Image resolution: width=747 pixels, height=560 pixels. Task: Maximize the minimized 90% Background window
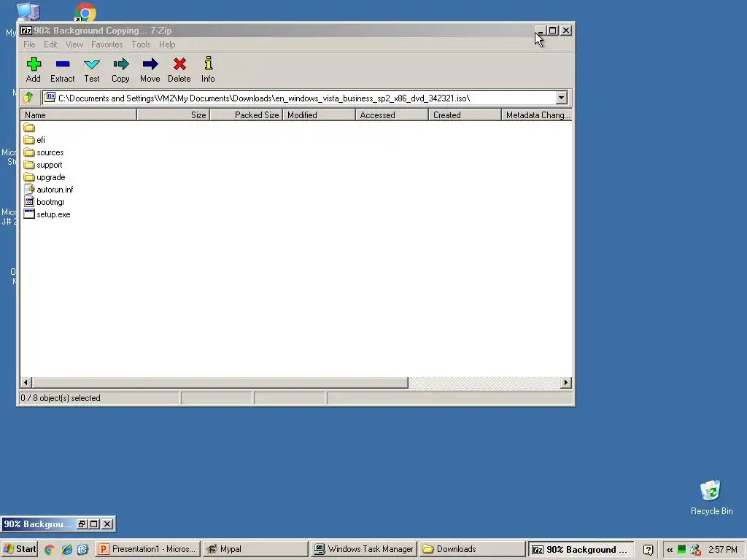94,524
